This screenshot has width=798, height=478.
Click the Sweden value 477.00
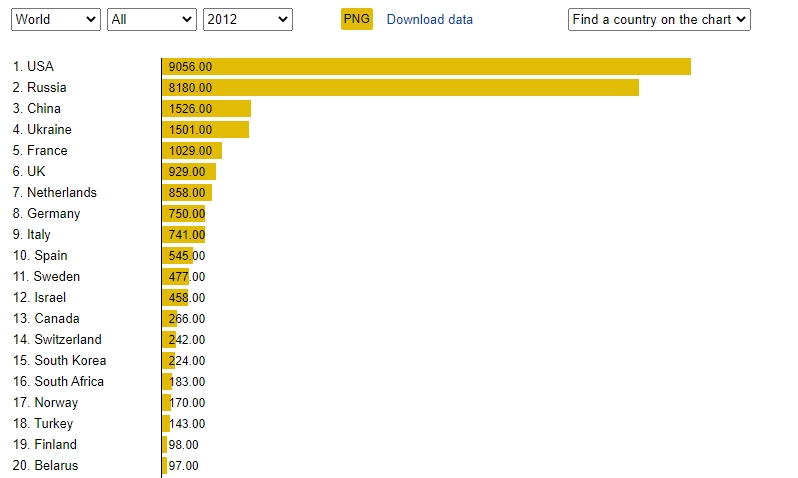[x=187, y=276]
